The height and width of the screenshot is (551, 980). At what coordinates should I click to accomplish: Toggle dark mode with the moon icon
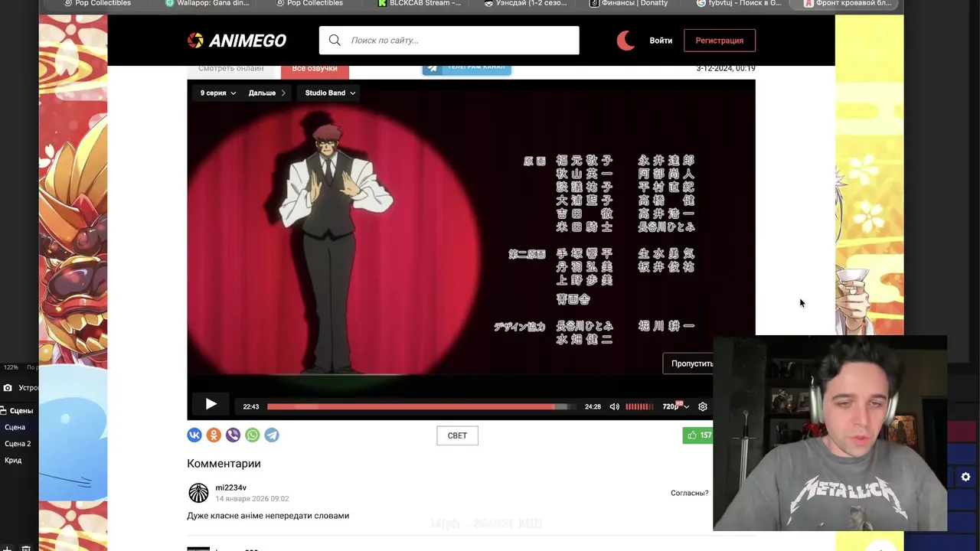tap(626, 41)
